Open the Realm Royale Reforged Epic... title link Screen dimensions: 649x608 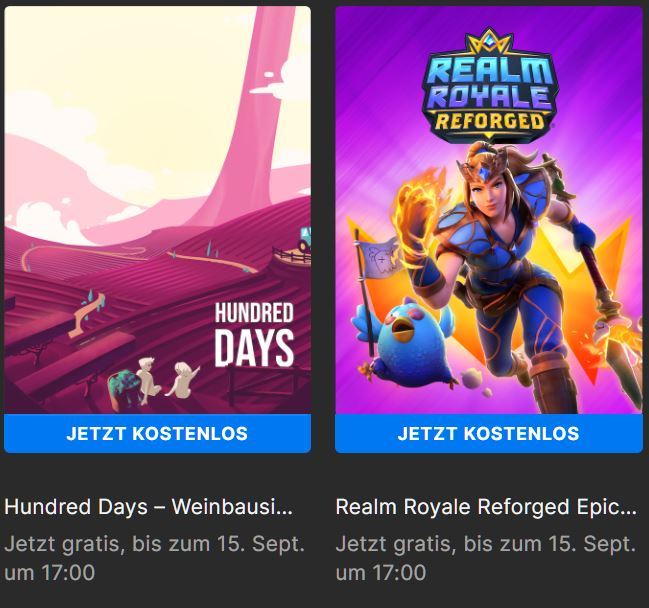click(x=486, y=507)
